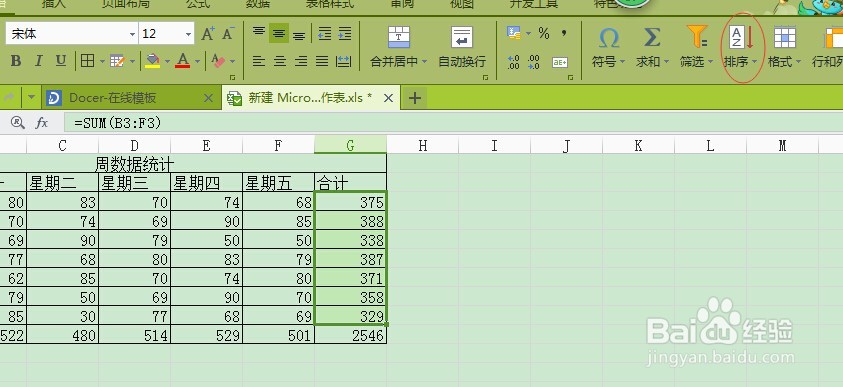Viewport: 843px width, 387px height.
Task: Close the Docer-在线模板 tab
Action: point(209,98)
